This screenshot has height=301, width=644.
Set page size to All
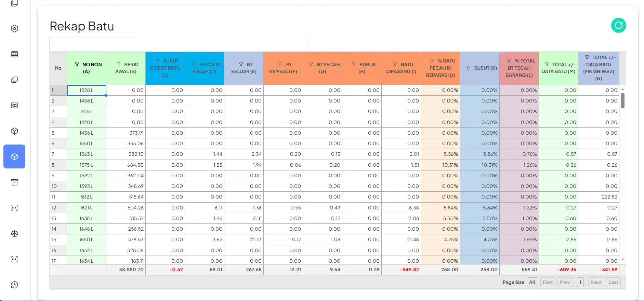pyautogui.click(x=532, y=282)
